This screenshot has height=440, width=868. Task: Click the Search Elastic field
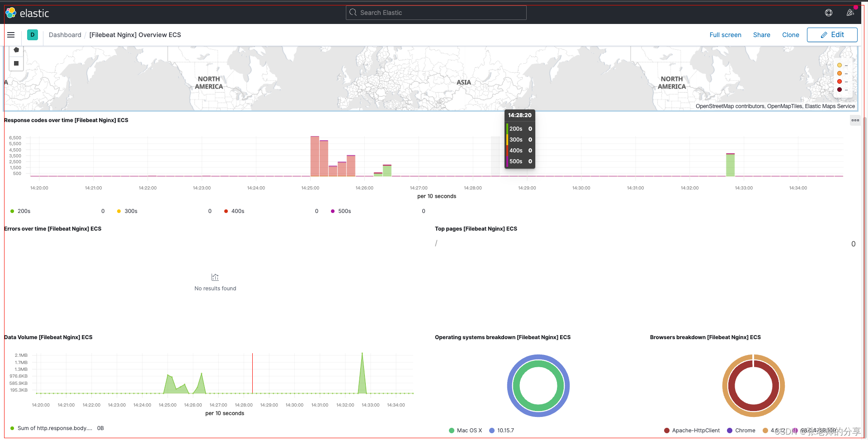point(436,13)
